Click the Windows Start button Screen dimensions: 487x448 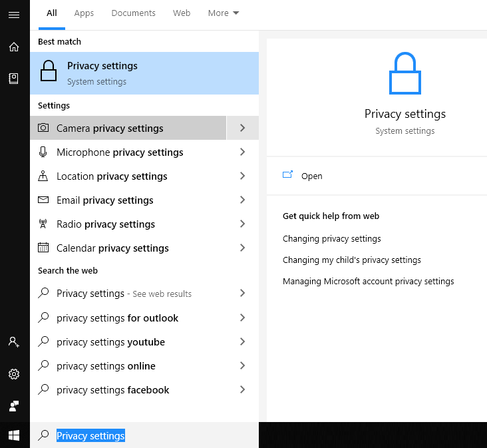[x=14, y=435]
